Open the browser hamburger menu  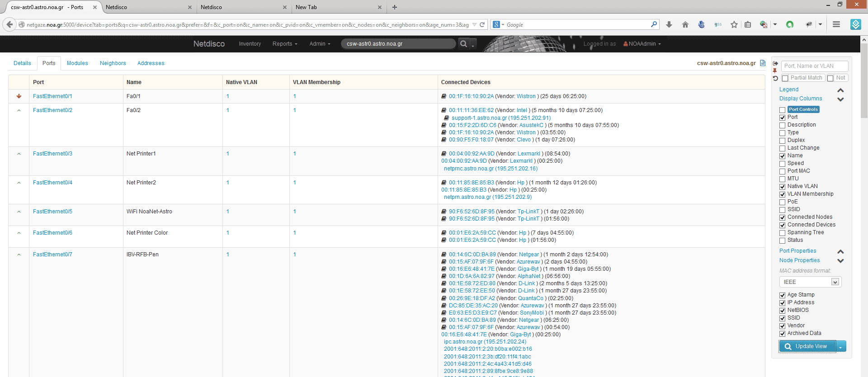[x=836, y=24]
